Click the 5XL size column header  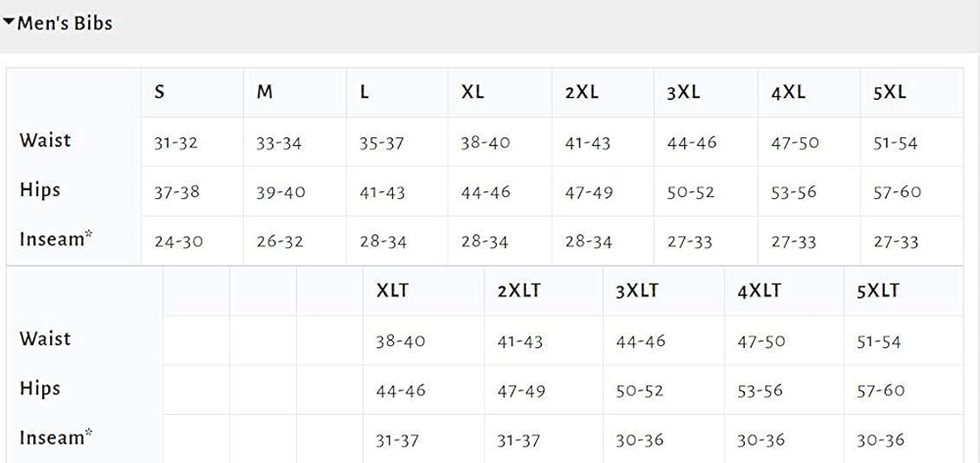click(x=890, y=92)
